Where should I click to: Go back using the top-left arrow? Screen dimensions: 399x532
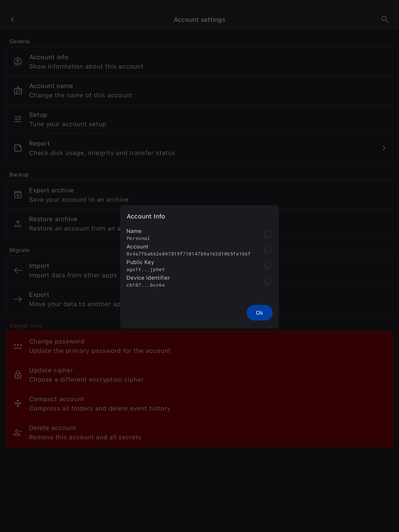12,19
